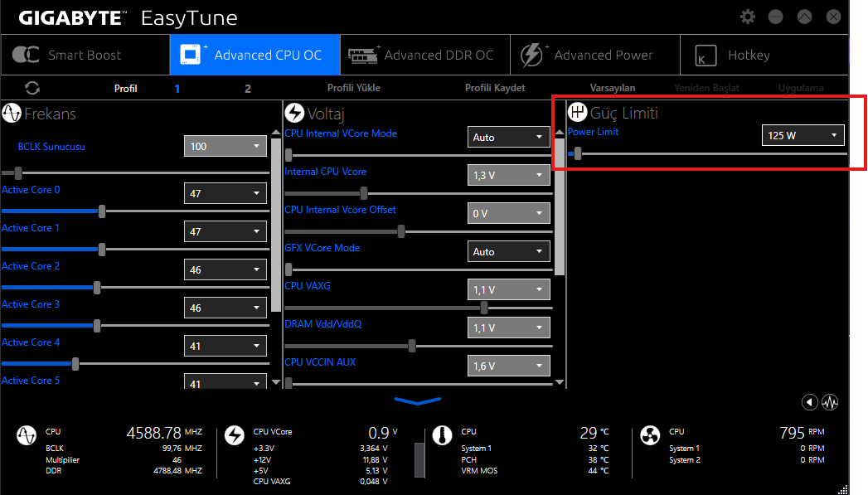Click the Frekans waveform icon

pyautogui.click(x=12, y=113)
